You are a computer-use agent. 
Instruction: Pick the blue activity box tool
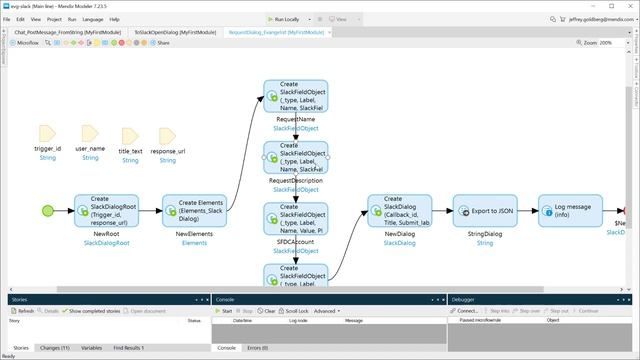tap(57, 42)
